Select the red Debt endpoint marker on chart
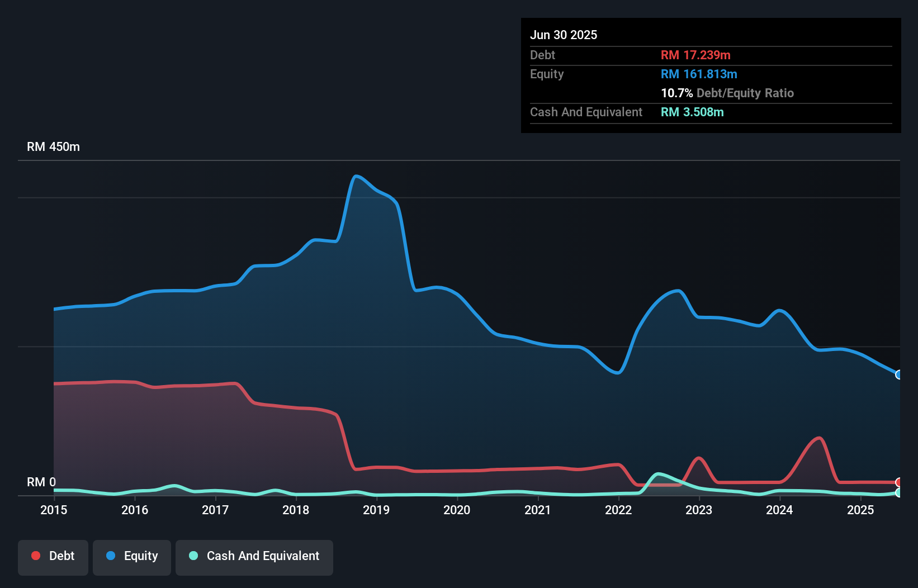This screenshot has height=588, width=918. pos(897,481)
